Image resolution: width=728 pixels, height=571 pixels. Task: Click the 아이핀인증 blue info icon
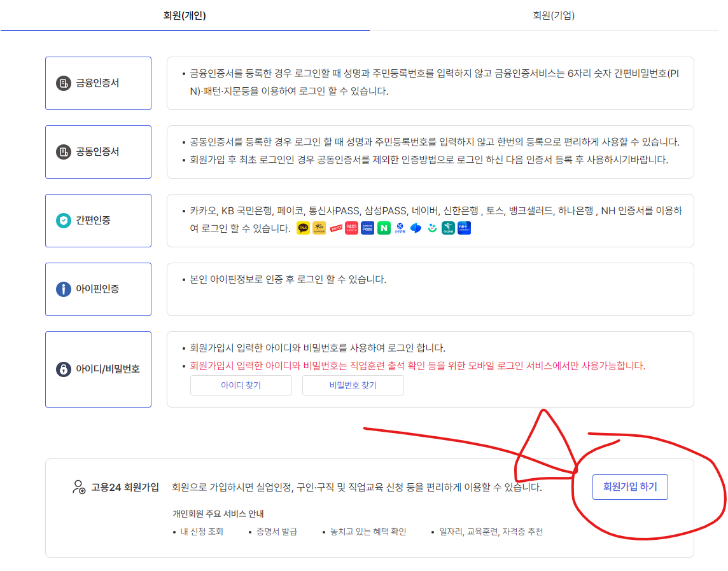tap(63, 289)
